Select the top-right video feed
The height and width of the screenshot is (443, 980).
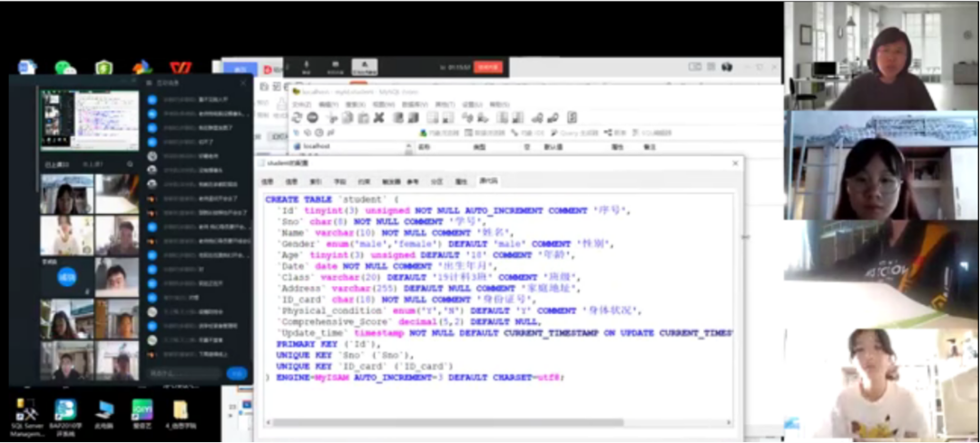[881, 56]
